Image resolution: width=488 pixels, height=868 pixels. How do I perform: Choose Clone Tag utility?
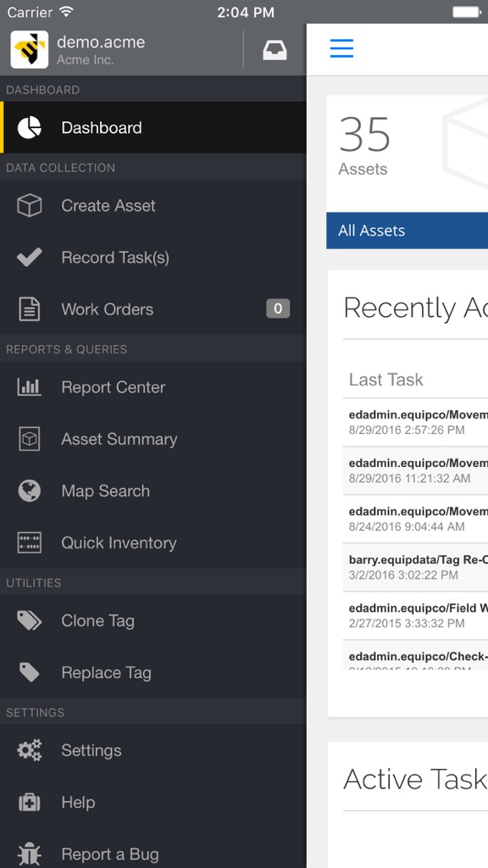pyautogui.click(x=152, y=620)
